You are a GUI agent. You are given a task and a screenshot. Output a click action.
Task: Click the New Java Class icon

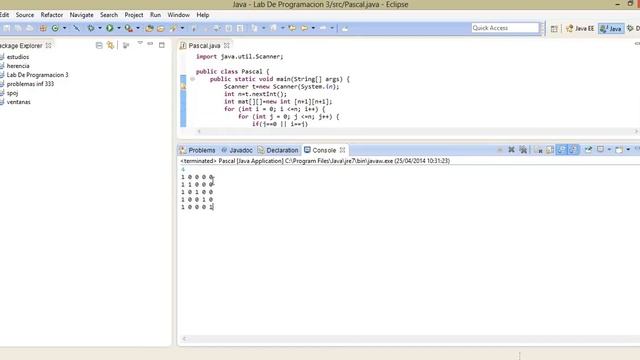(x=55, y=28)
